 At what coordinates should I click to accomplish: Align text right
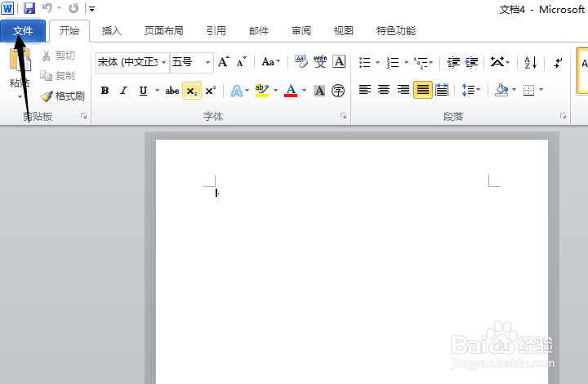[403, 90]
